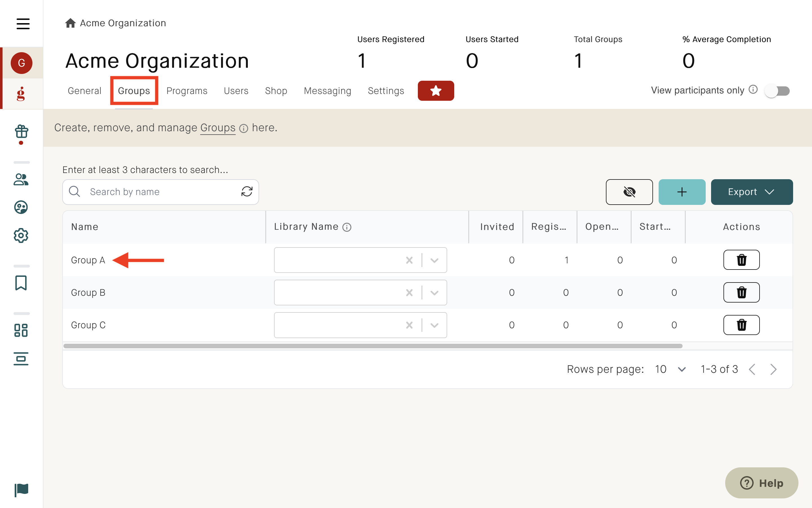Click the Acme Organization breadcrumb link
Image resolution: width=812 pixels, height=508 pixels.
coord(123,23)
